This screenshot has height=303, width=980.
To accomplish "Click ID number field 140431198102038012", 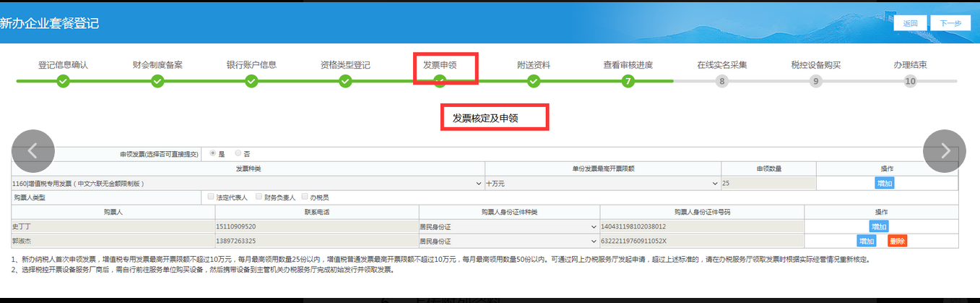I will [x=701, y=227].
